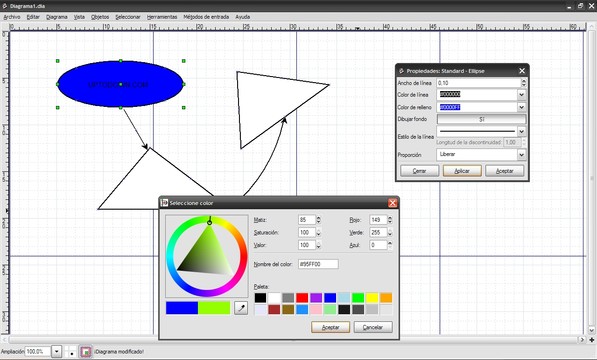Open the Herramientas menu
Screen dimensions: 597x360
[162, 17]
